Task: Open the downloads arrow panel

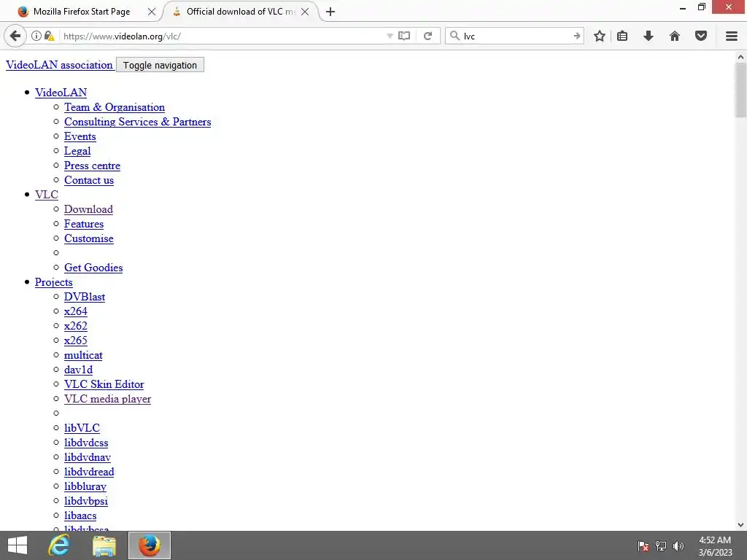Action: click(x=649, y=36)
